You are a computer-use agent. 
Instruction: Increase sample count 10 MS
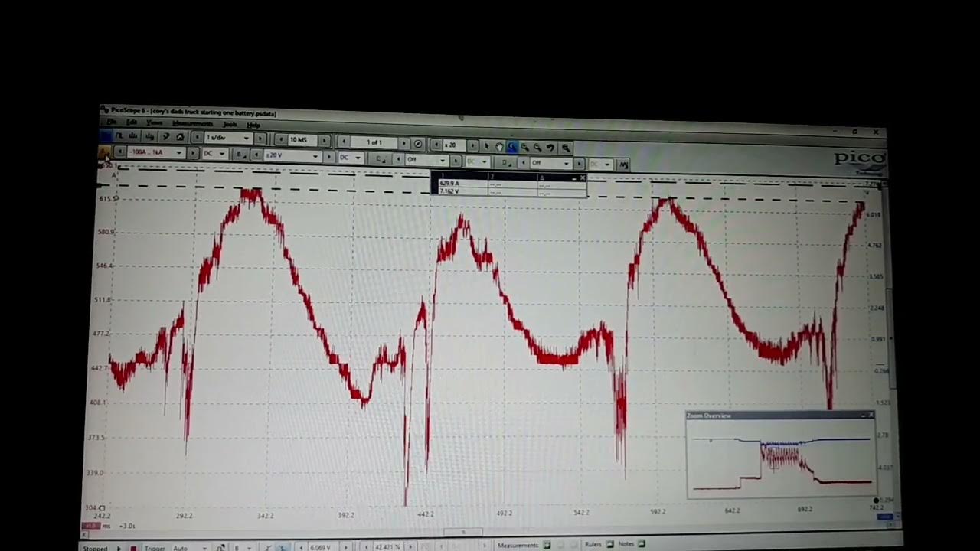point(324,141)
